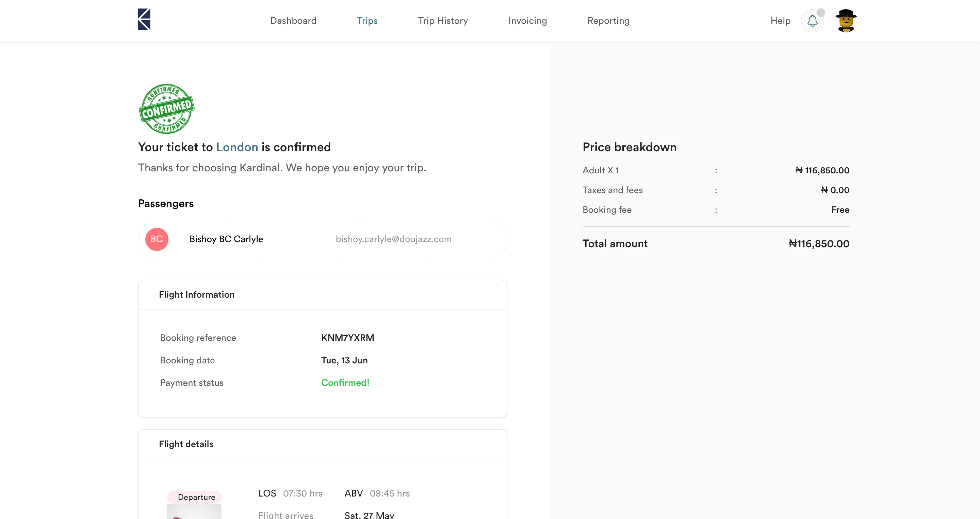The height and width of the screenshot is (519, 980).
Task: Click the green Confirmed stamp image
Action: point(167,109)
